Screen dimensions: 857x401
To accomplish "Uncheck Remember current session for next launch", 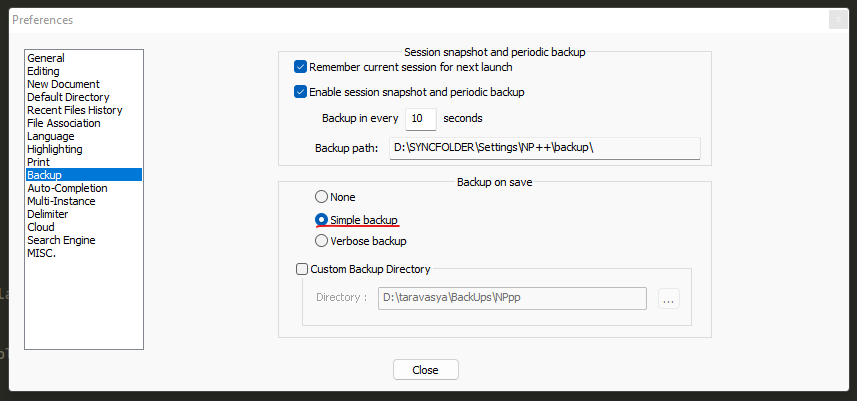I will click(x=300, y=67).
